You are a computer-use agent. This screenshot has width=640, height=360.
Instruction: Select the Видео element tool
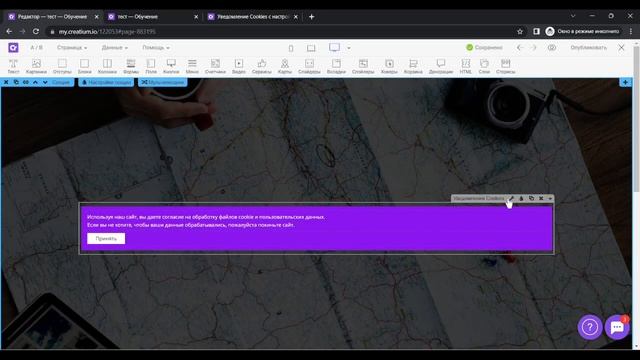point(239,66)
